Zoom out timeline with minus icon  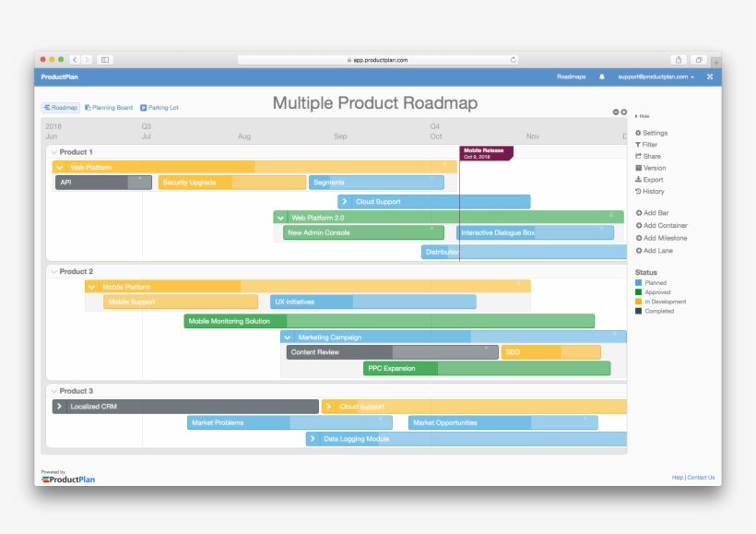(x=616, y=113)
